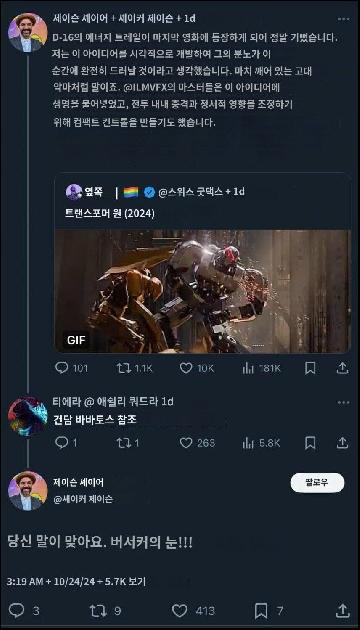This screenshot has height=630, width=360.
Task: Like the reply with 263 likes
Action: pyautogui.click(x=186, y=443)
